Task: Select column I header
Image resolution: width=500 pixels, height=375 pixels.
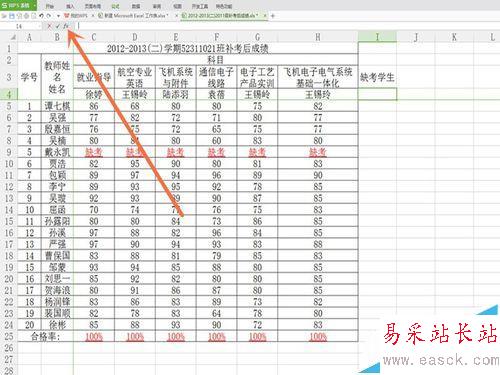Action: [378, 37]
